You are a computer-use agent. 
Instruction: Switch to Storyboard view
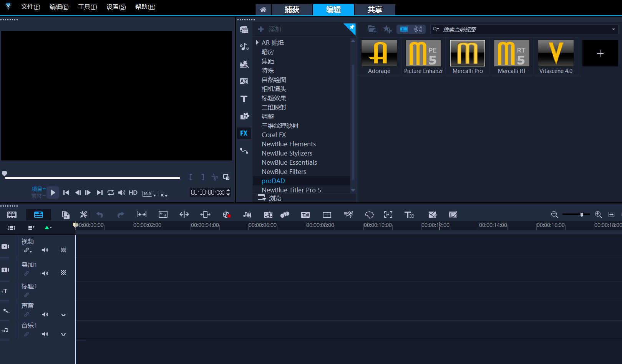(12, 215)
